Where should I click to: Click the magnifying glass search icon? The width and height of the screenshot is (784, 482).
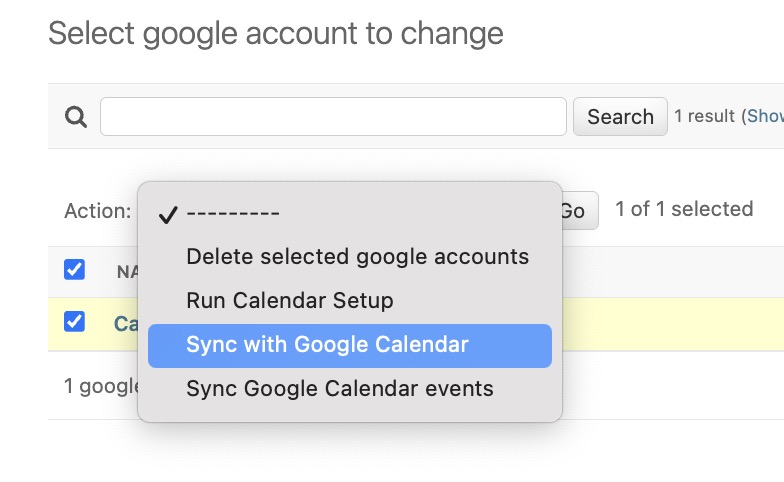coord(76,117)
